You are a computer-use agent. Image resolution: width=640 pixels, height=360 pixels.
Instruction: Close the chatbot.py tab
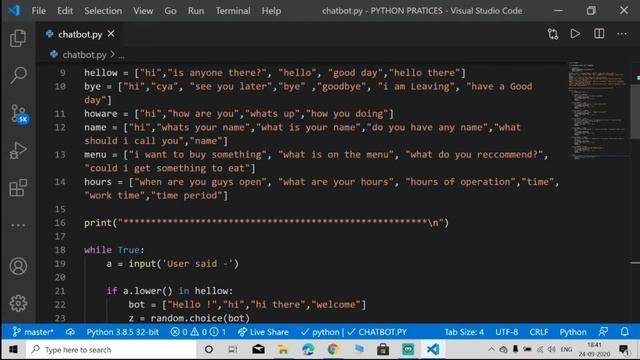click(111, 34)
